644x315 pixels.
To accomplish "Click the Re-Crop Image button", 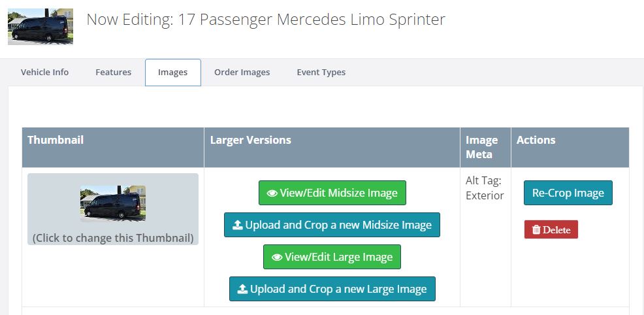I will click(x=568, y=193).
